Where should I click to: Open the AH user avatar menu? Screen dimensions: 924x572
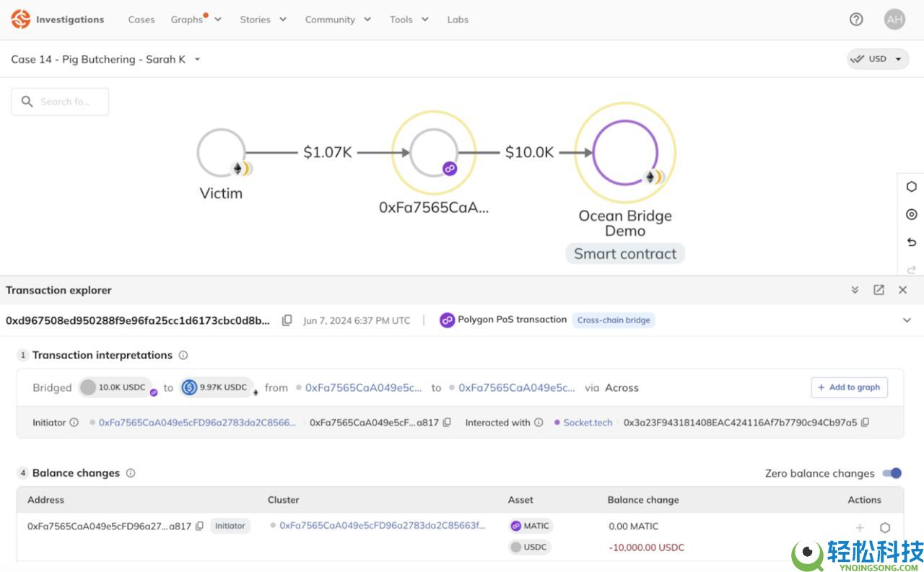pos(894,19)
